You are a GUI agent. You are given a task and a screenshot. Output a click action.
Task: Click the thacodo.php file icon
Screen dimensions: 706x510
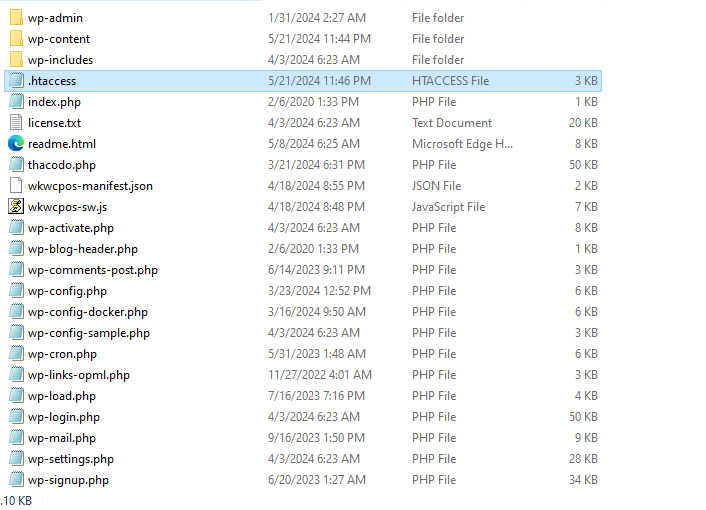coord(16,165)
